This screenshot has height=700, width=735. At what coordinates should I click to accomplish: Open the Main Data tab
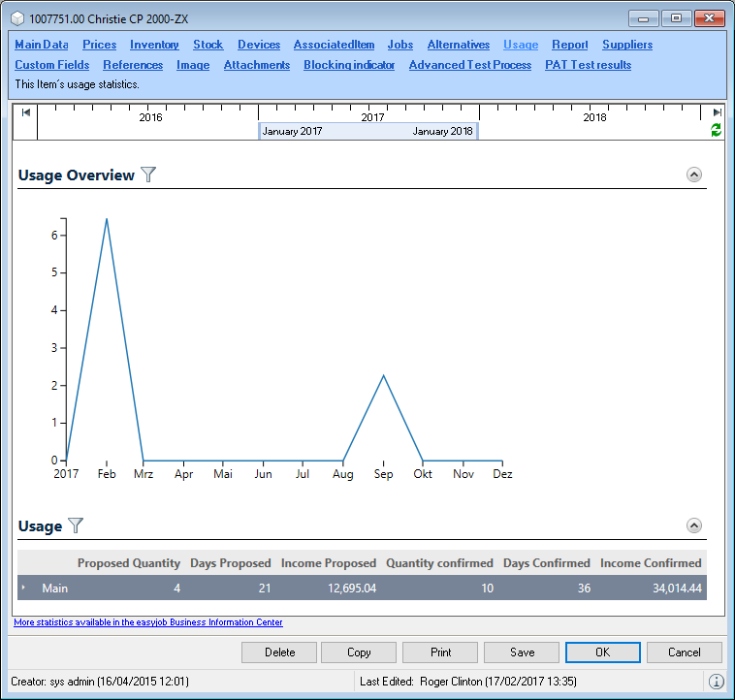[42, 45]
